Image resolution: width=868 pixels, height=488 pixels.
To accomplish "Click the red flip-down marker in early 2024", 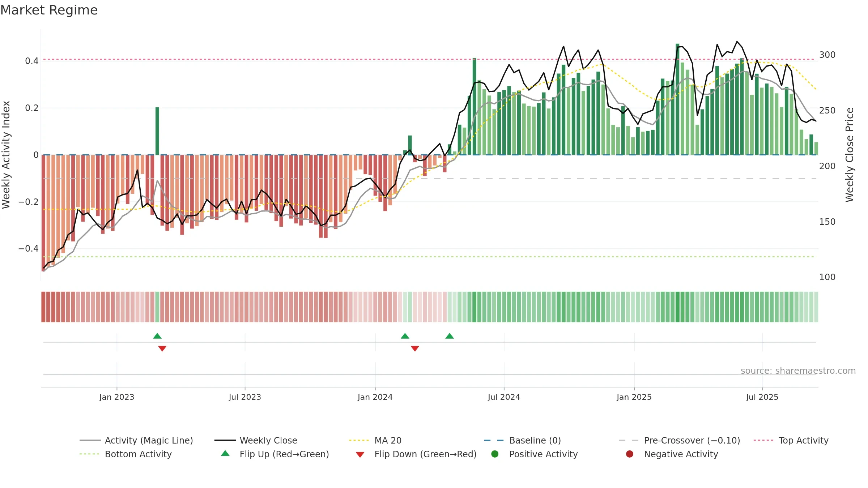I will [x=415, y=348].
